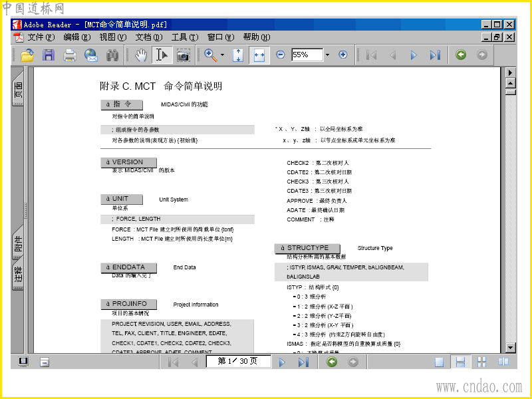Select the Text Select tool
532x399 pixels.
[162, 55]
